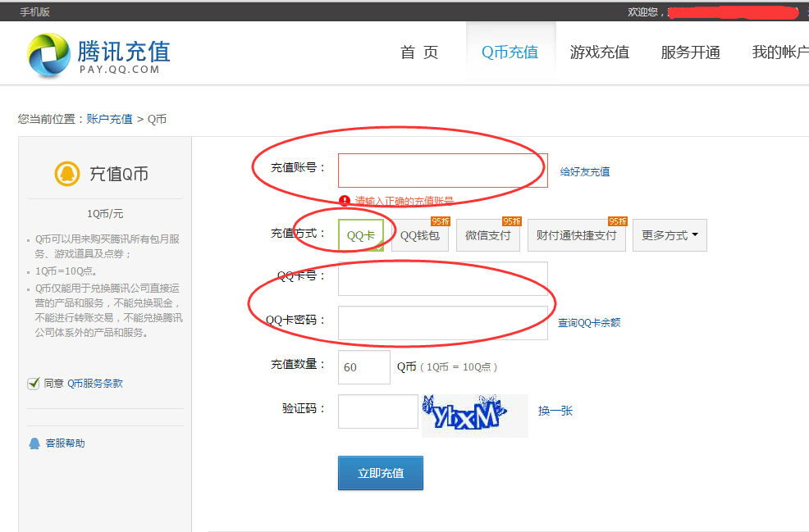The height and width of the screenshot is (532, 809).
Task: Focus the 充值账号 input field
Action: tap(443, 171)
